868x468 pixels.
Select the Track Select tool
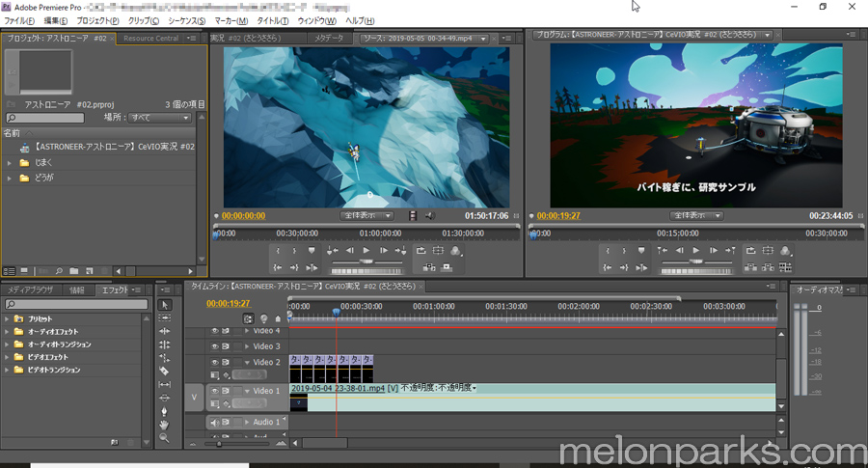pyautogui.click(x=164, y=317)
